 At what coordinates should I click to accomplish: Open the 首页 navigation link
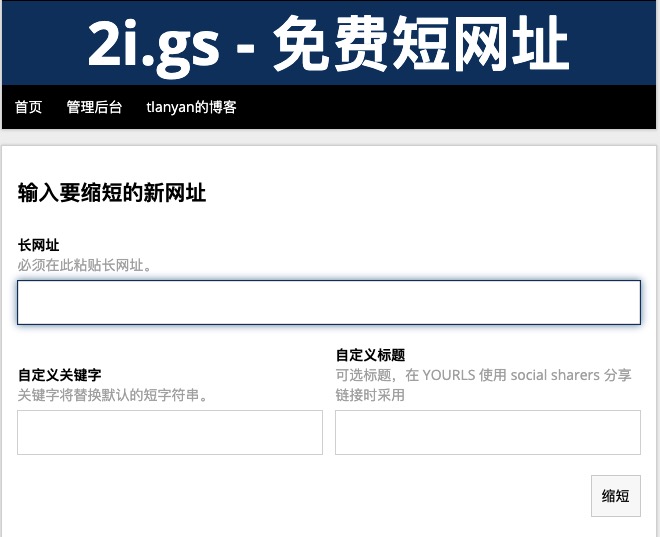click(29, 107)
